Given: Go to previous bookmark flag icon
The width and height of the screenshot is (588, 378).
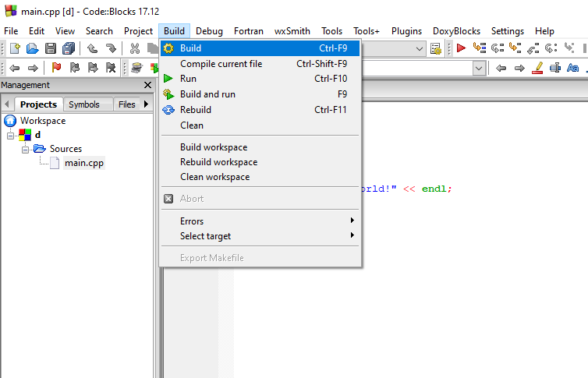Looking at the screenshot, I should point(75,68).
